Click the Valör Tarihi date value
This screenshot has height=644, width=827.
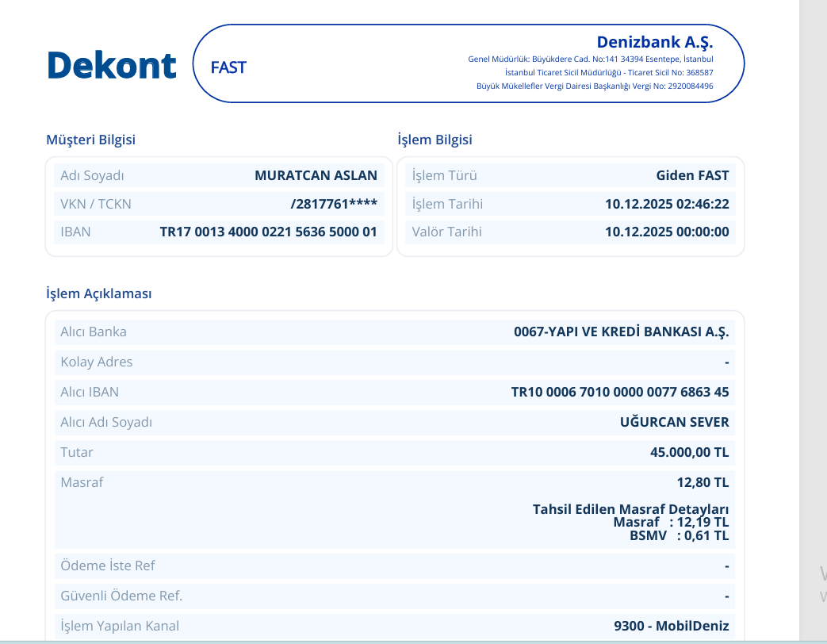[667, 232]
